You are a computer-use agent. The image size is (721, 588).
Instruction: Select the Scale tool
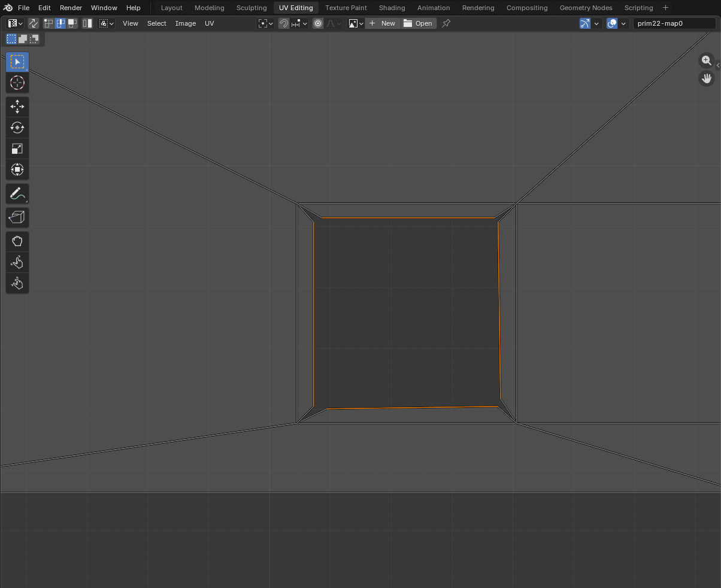[x=17, y=148]
